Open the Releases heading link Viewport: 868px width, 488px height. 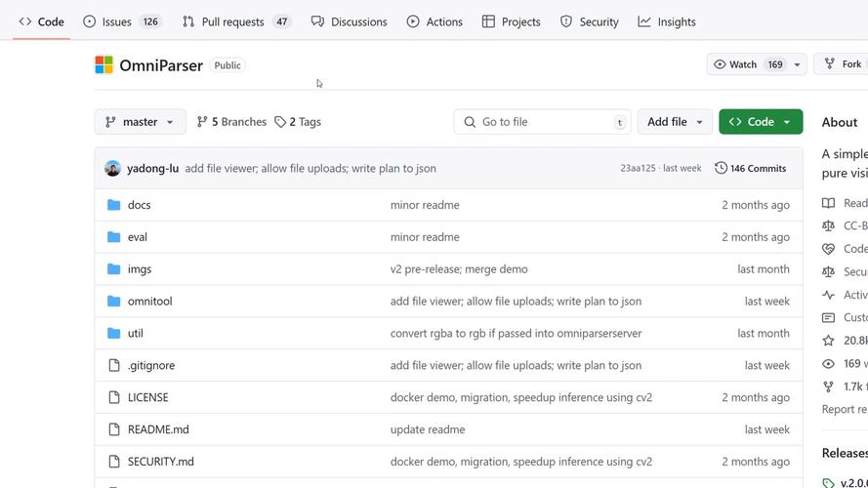click(x=845, y=453)
